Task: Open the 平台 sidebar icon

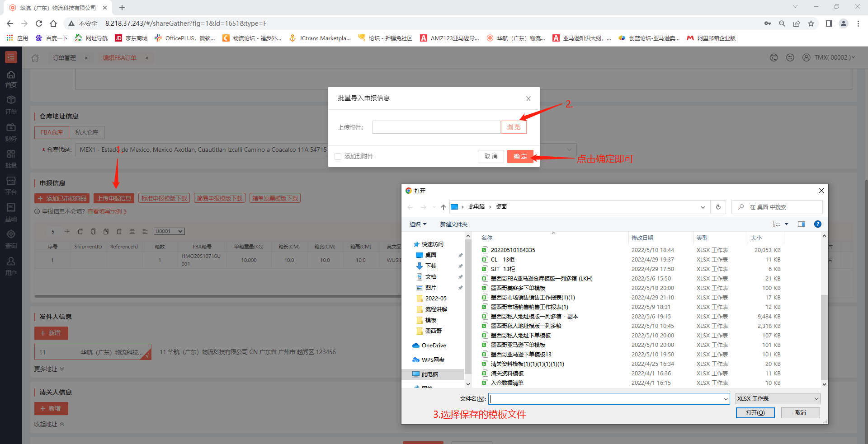Action: [x=11, y=186]
